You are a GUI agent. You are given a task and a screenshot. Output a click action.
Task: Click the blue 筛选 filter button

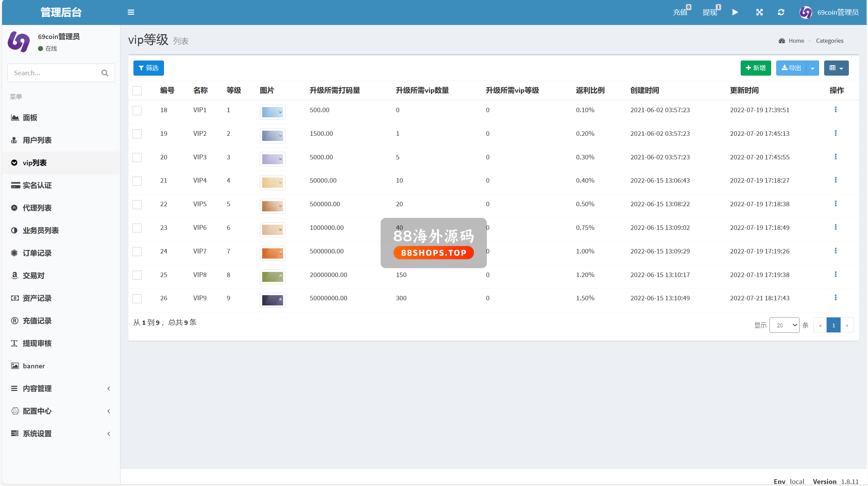[149, 68]
